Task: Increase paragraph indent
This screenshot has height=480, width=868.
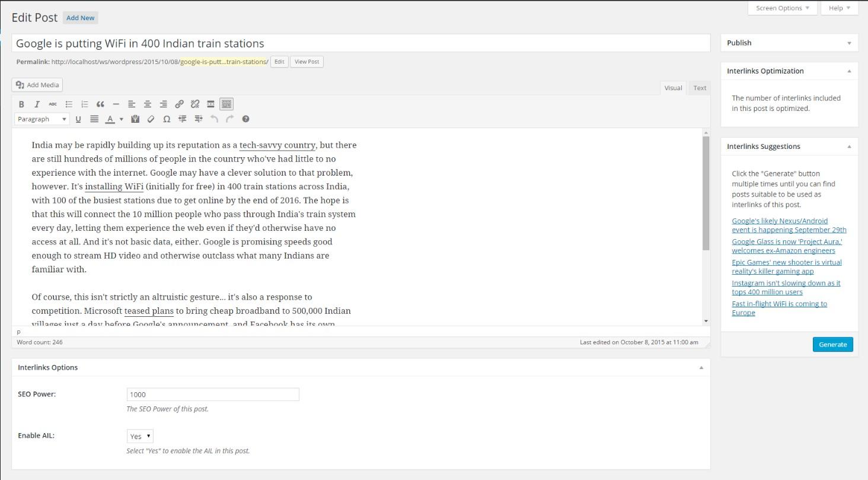Action: tap(198, 119)
